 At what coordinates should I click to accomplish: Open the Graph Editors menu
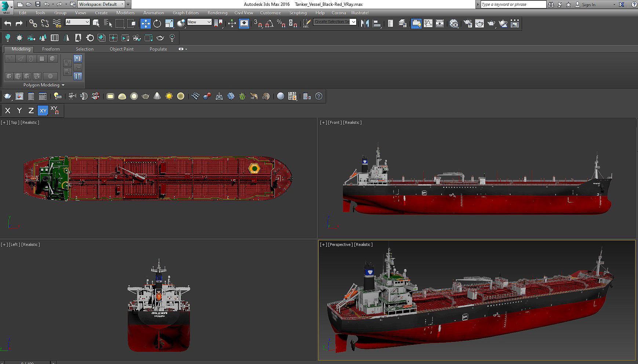tap(186, 12)
